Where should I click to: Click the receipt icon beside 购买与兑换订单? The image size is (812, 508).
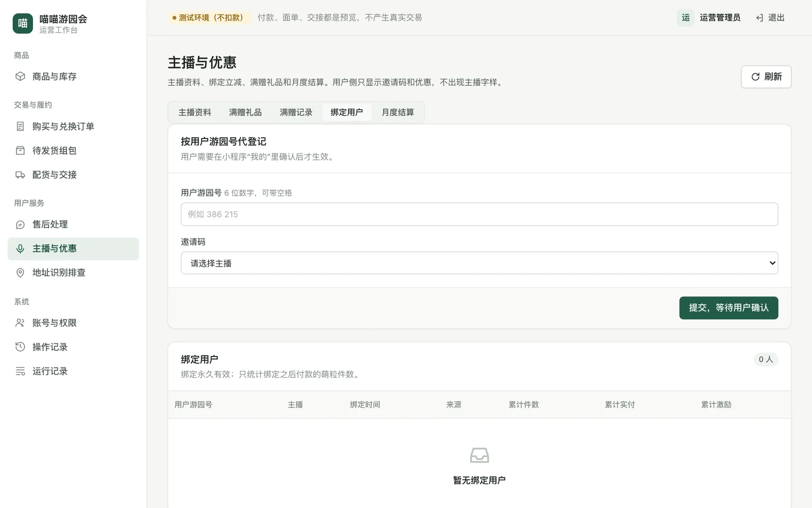pos(20,126)
